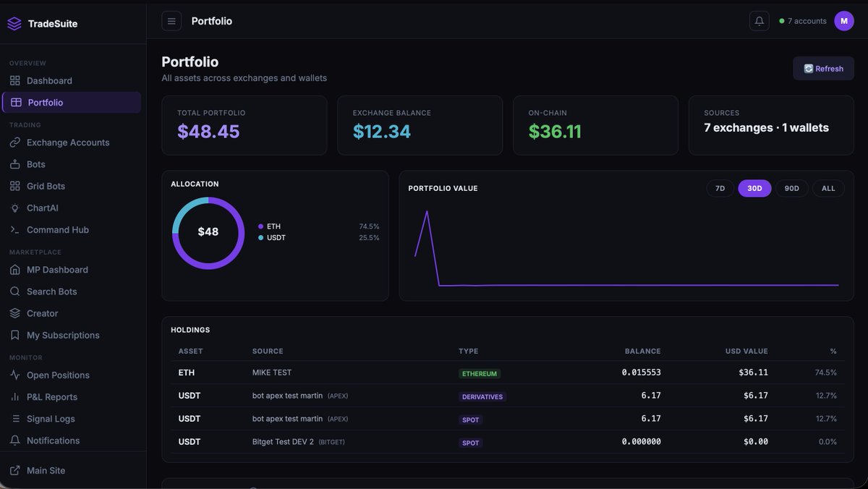Click the P&L Reports bar chart icon
The height and width of the screenshot is (489, 868).
[x=15, y=396]
